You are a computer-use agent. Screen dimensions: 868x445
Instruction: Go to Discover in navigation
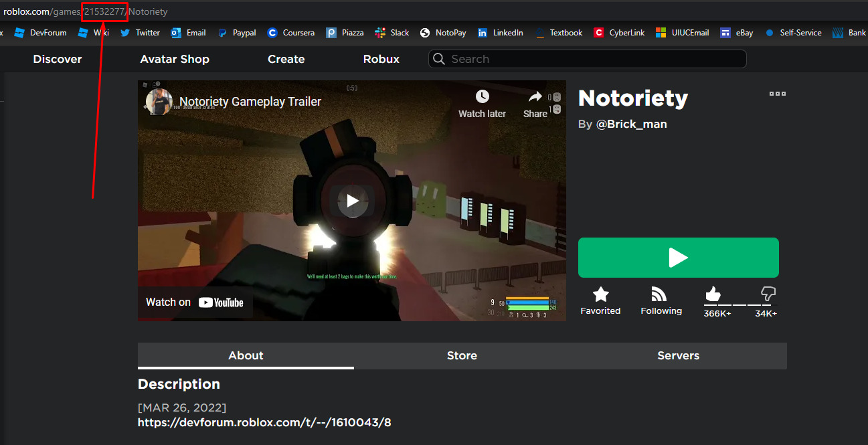[58, 59]
